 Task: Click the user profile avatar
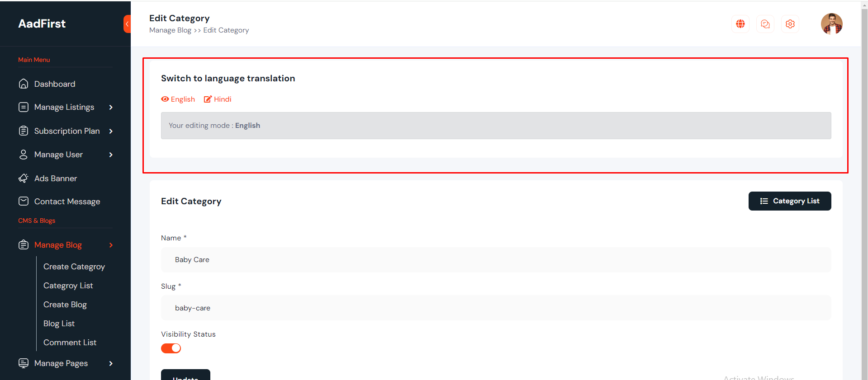(831, 24)
